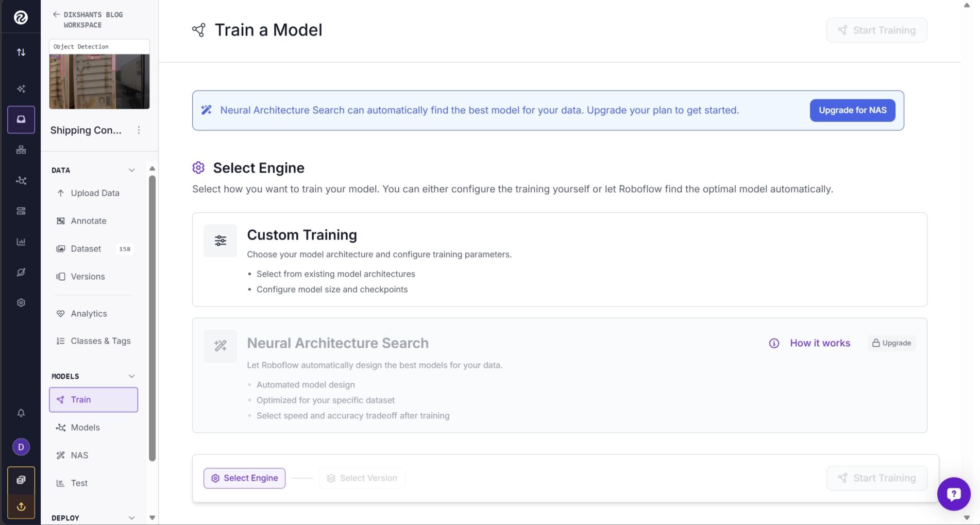This screenshot has width=980, height=525.
Task: Click the sidebar vertical scrollbar
Action: coord(152,318)
